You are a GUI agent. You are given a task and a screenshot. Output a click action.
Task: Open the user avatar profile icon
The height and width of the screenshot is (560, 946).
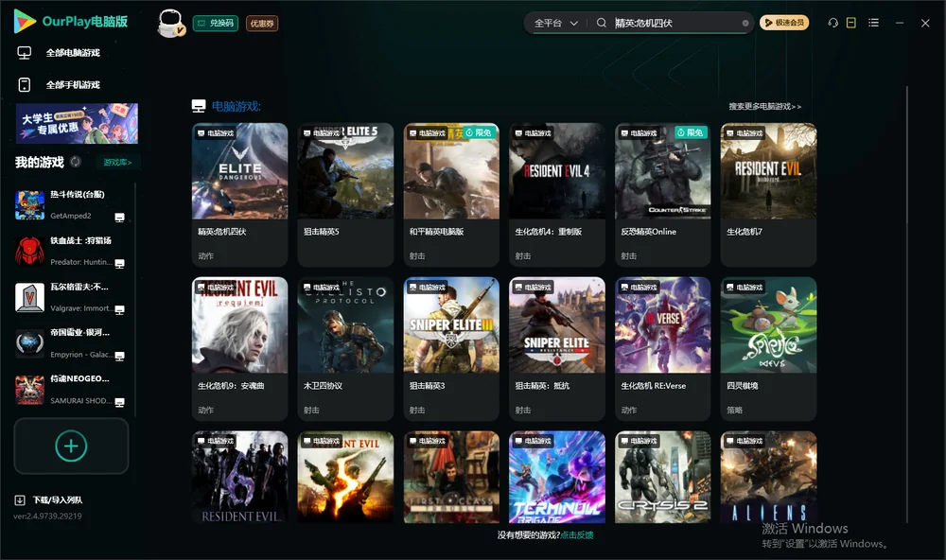point(170,23)
